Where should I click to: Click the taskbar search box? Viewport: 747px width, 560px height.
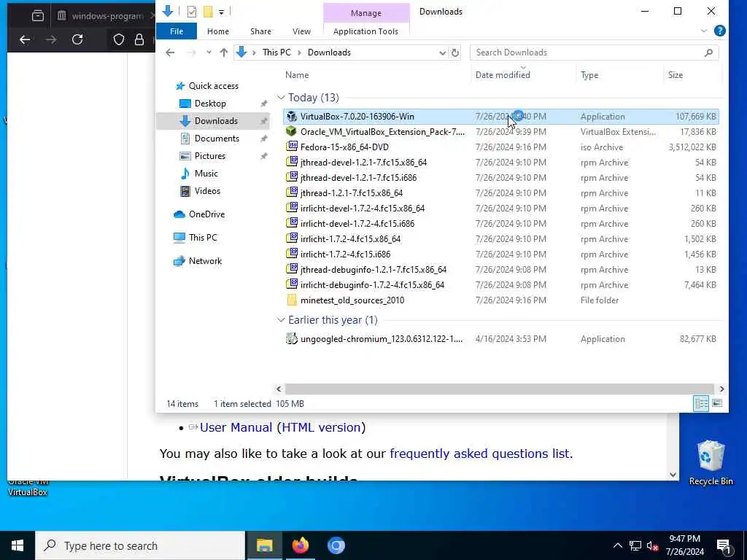(x=140, y=545)
